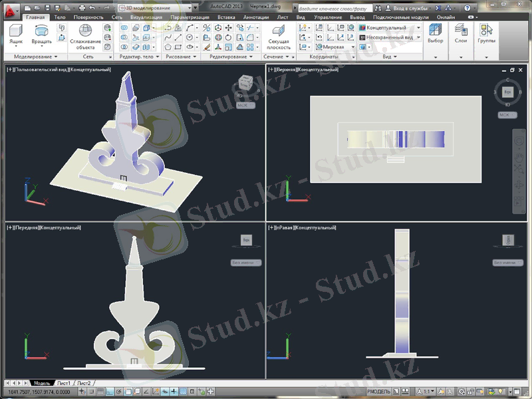Viewport: 532px width, 399px height.
Task: Click the Секущая плоскость section plane tool
Action: pyautogui.click(x=279, y=37)
